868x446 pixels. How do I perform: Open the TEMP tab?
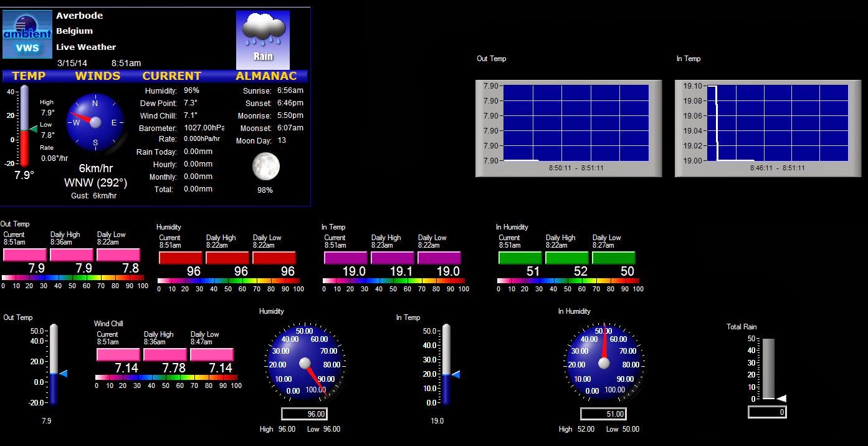click(28, 75)
